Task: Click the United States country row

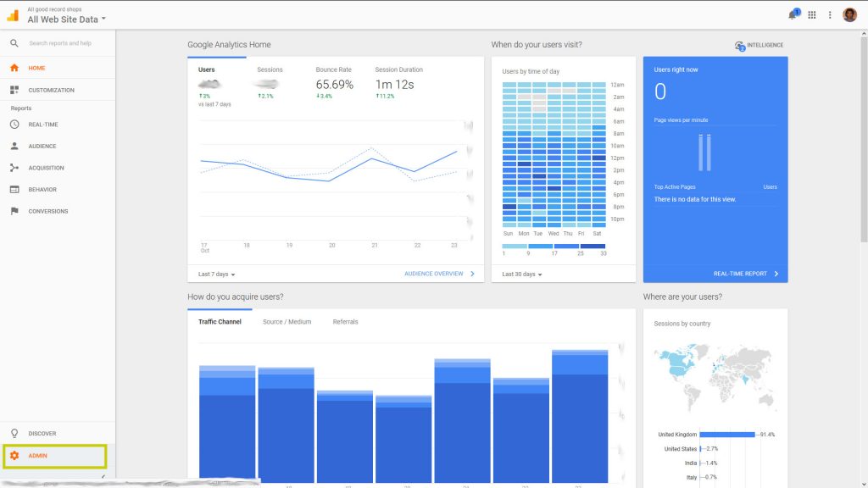Action: 692,449
